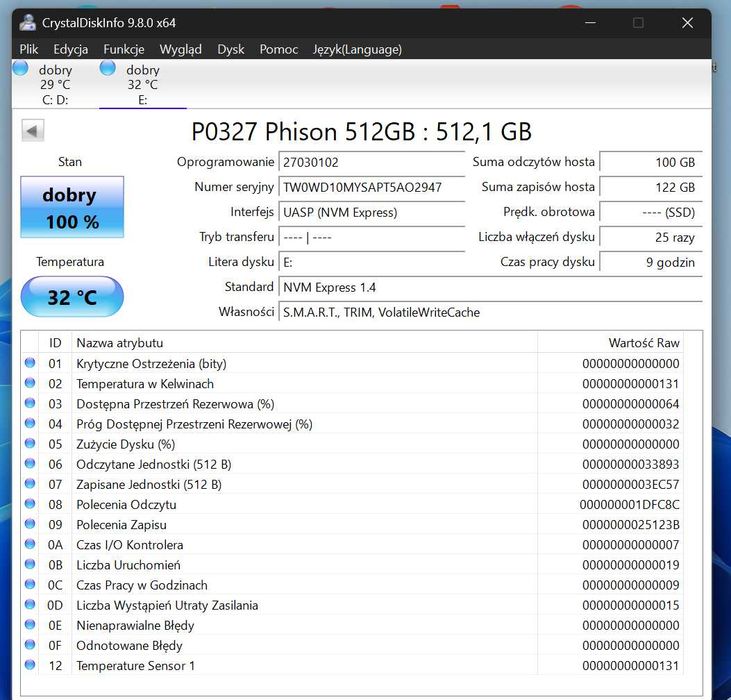Click the Standard field NVM Express 1.4
The height and width of the screenshot is (700, 731).
[490, 287]
